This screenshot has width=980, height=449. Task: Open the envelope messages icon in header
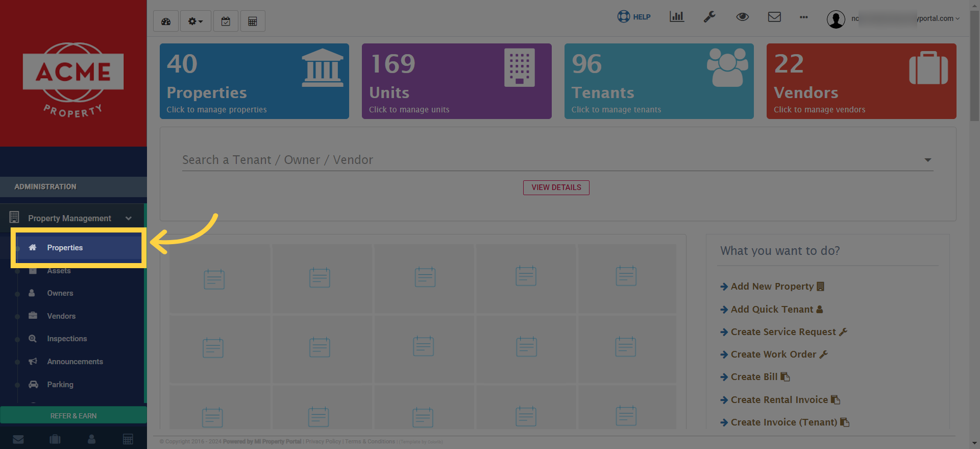click(x=774, y=17)
